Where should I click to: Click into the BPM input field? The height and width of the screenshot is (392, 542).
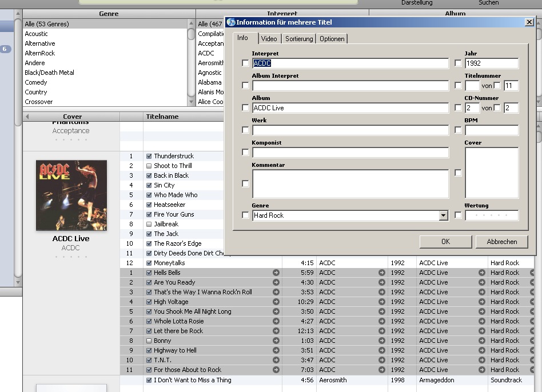[492, 130]
